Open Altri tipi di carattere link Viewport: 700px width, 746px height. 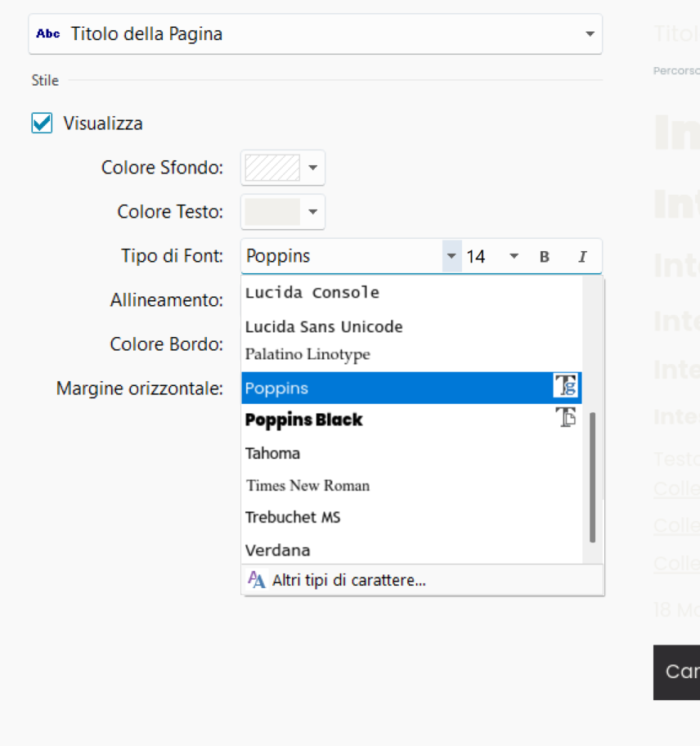click(x=349, y=581)
